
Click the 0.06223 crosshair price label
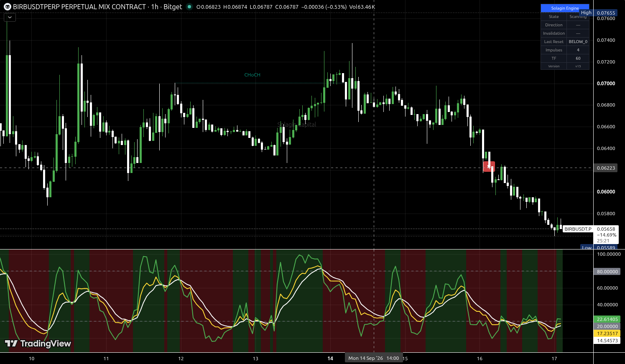(606, 168)
